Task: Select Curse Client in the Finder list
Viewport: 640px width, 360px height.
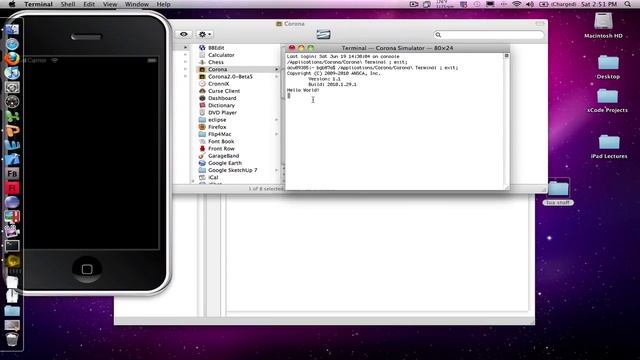Action: (x=224, y=91)
